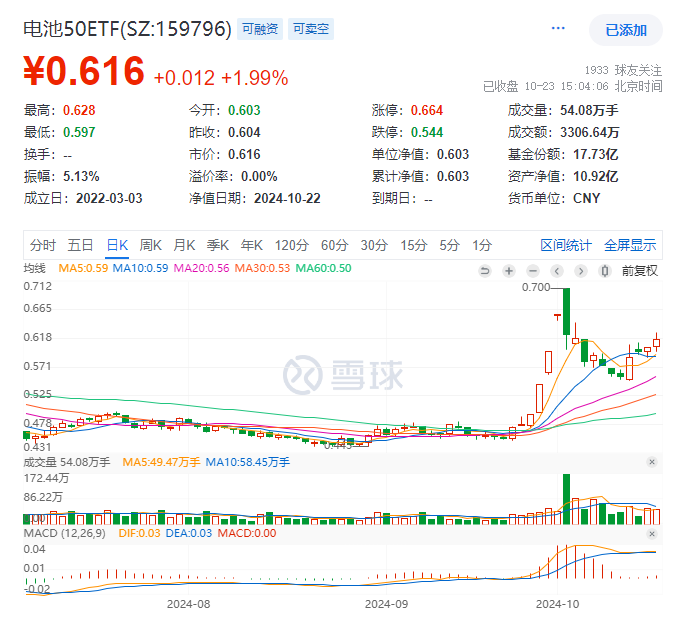The width and height of the screenshot is (674, 618).
Task: Select the 周K chart tab
Action: pyautogui.click(x=150, y=245)
